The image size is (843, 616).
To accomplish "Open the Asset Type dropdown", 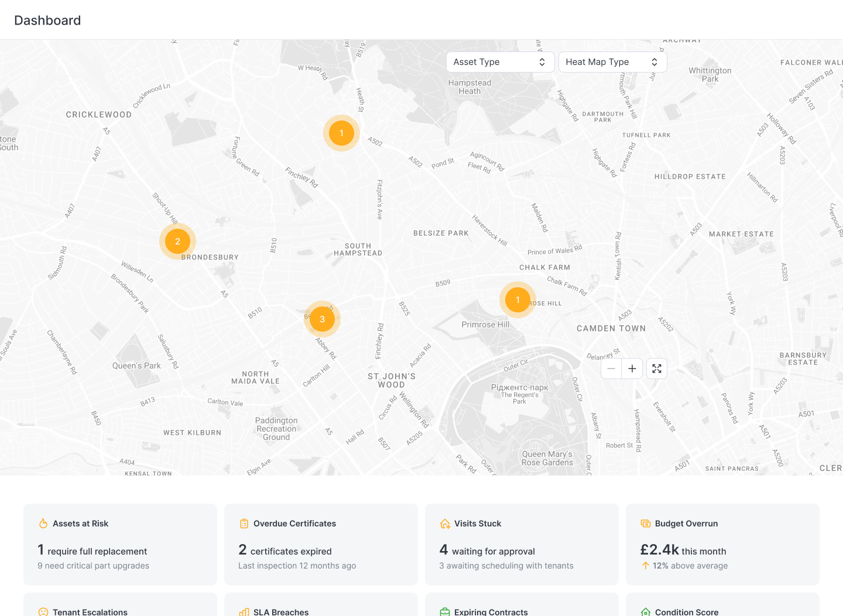I will pyautogui.click(x=500, y=62).
